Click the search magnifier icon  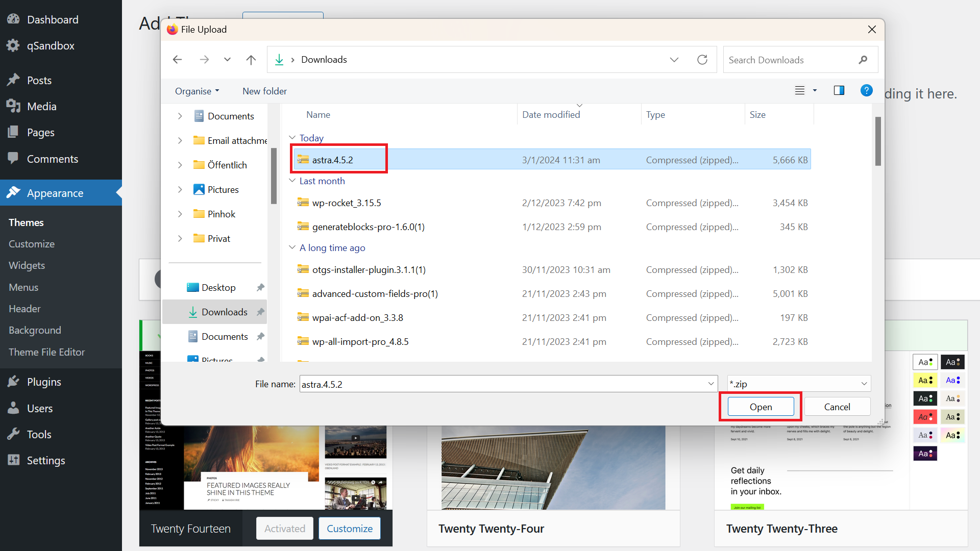(863, 60)
